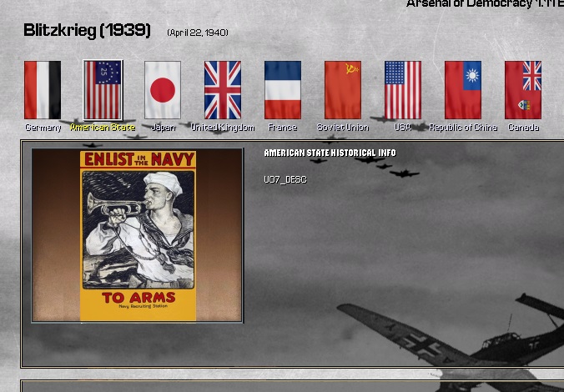Select the Republic of China flag
Screen dimensions: 564x392
tap(463, 90)
